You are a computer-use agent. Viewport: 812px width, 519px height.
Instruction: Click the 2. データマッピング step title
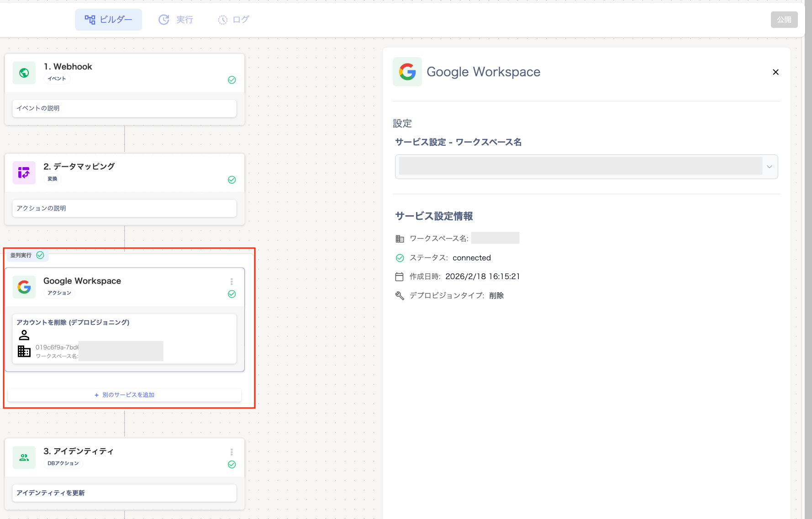(79, 166)
